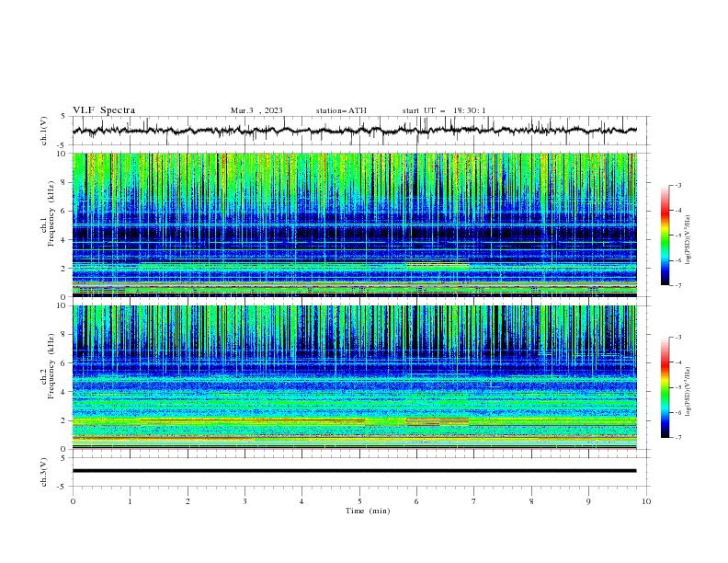Viewport: 728px width, 563px height.
Task: Click the "9" tick on the Time axis
Action: pyautogui.click(x=588, y=501)
